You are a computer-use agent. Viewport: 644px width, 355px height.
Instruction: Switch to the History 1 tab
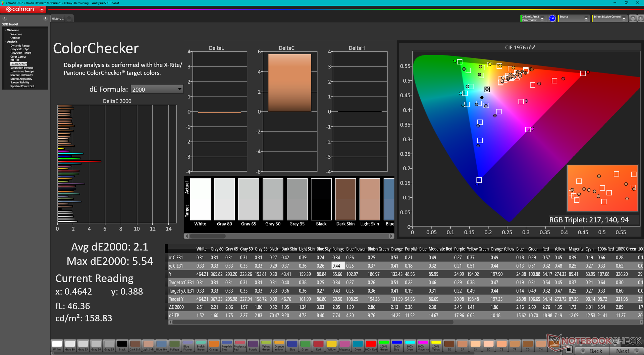coord(58,19)
